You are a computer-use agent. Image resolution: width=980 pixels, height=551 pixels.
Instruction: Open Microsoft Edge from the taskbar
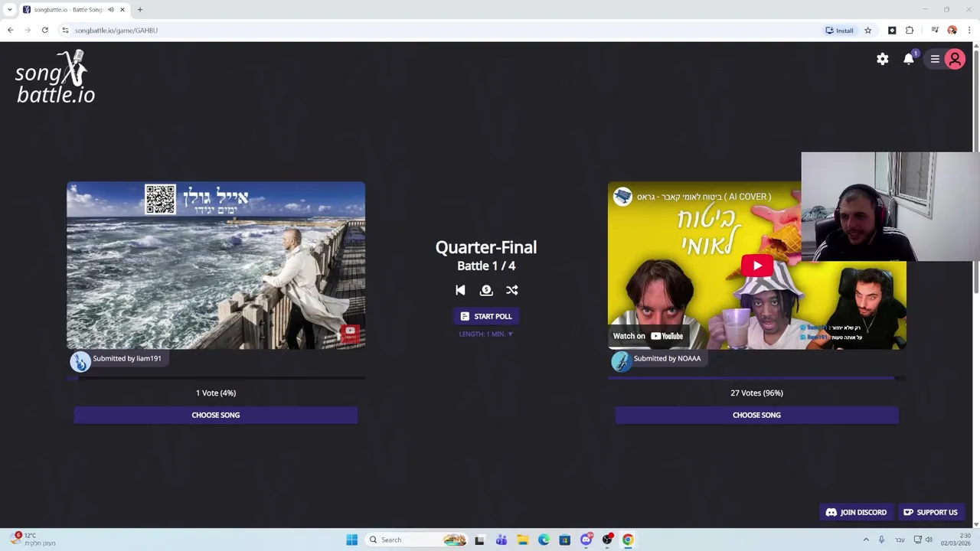pos(544,540)
